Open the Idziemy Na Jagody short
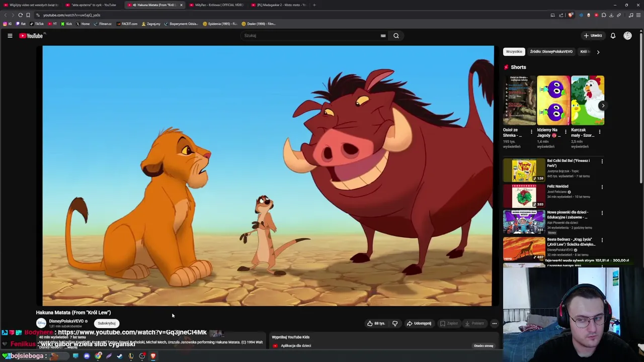 tap(553, 101)
